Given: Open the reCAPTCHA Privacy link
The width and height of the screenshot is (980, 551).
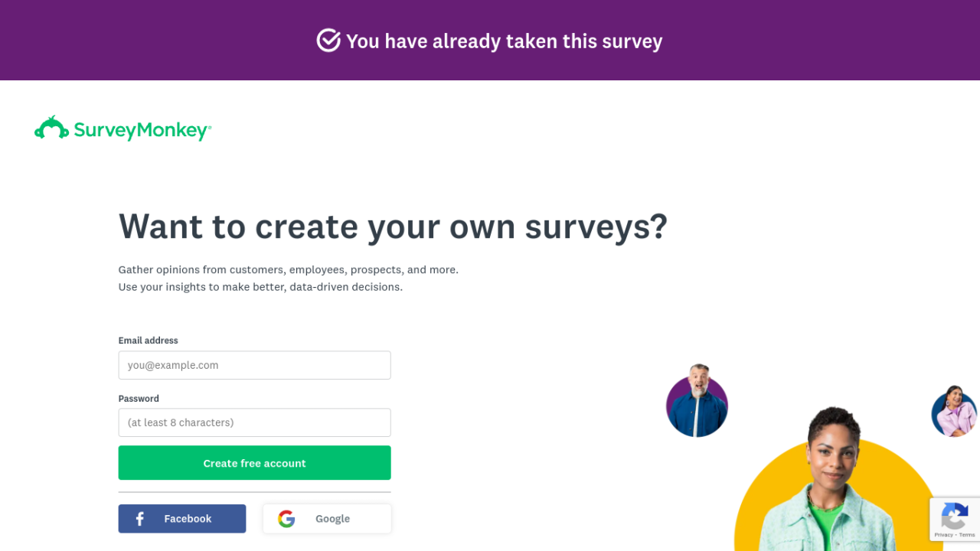Looking at the screenshot, I should click(943, 535).
